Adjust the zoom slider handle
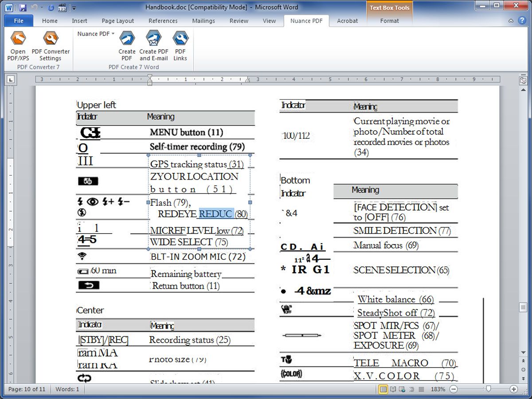This screenshot has height=399, width=532. pyautogui.click(x=489, y=389)
